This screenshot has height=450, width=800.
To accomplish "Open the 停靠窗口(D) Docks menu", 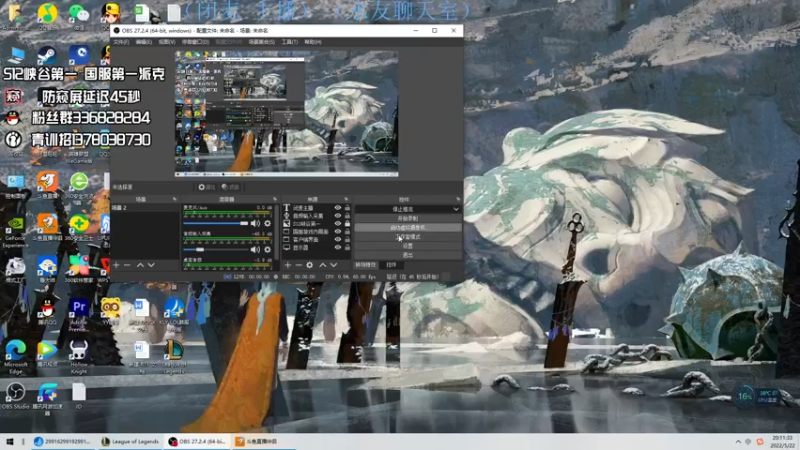I will tap(195, 42).
